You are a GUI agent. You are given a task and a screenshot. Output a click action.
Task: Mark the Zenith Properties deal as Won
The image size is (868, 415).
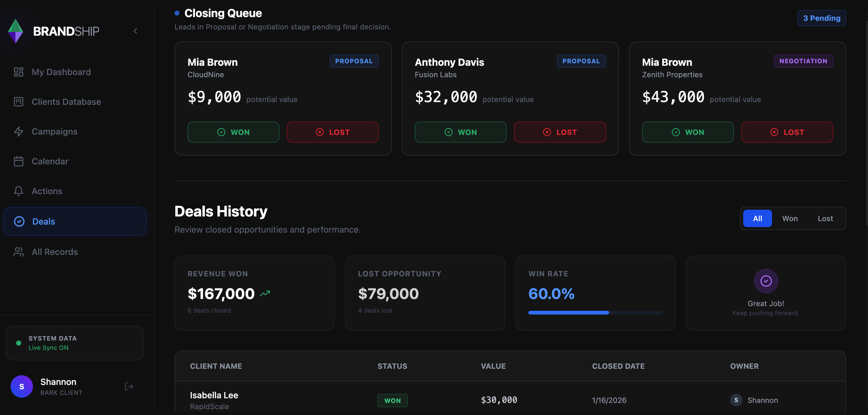[687, 132]
